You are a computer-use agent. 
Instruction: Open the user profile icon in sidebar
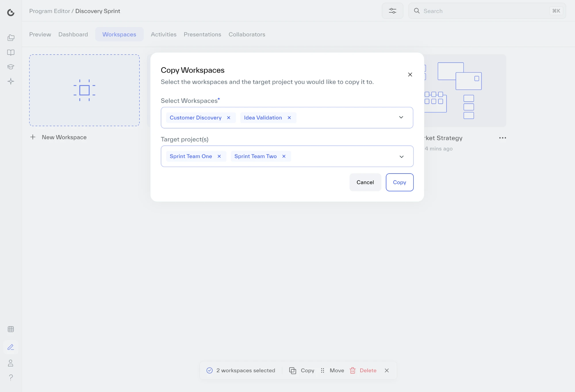pos(11,363)
